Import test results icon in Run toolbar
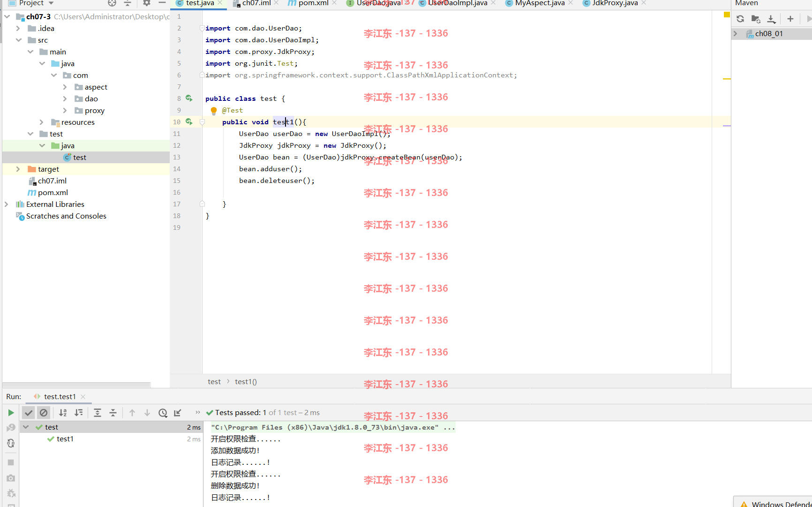Screen dimensions: 812x507 click(x=178, y=413)
